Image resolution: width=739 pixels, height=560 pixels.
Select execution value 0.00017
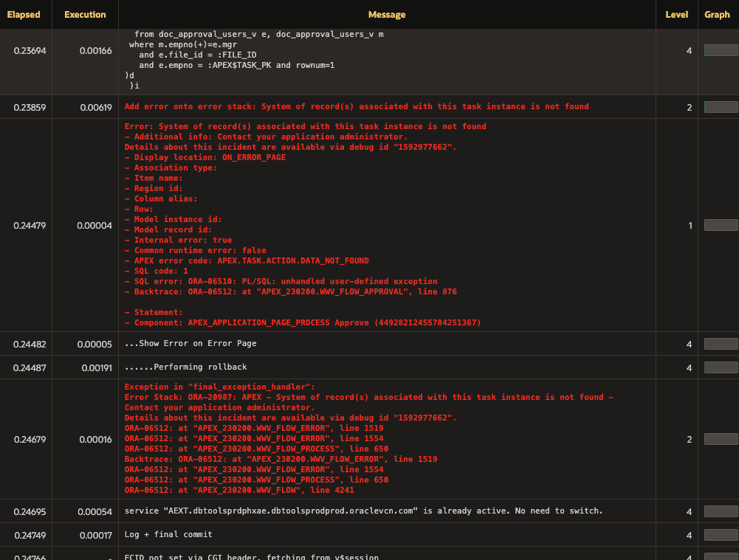click(96, 535)
